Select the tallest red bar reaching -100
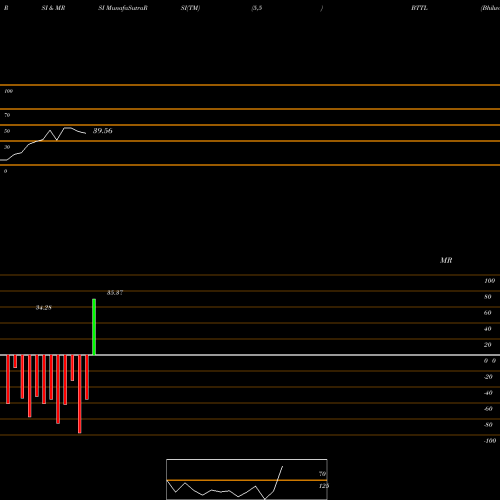The width and height of the screenshot is (500, 500). point(79,394)
